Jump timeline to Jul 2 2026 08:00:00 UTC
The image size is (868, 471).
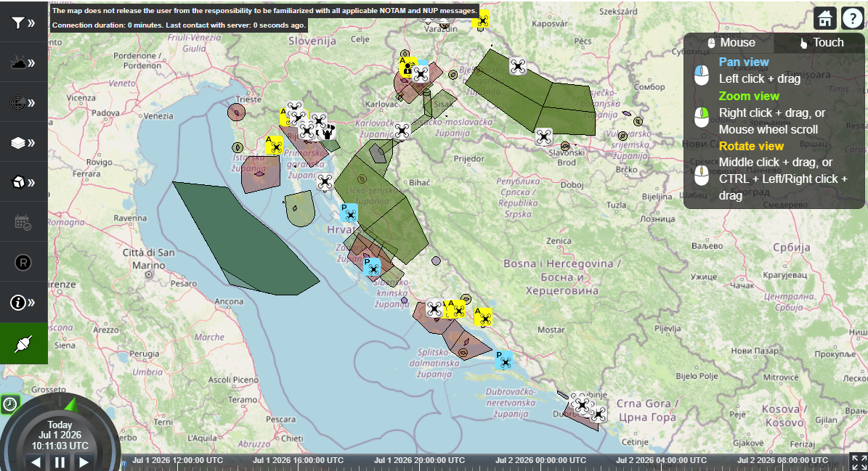(782, 460)
